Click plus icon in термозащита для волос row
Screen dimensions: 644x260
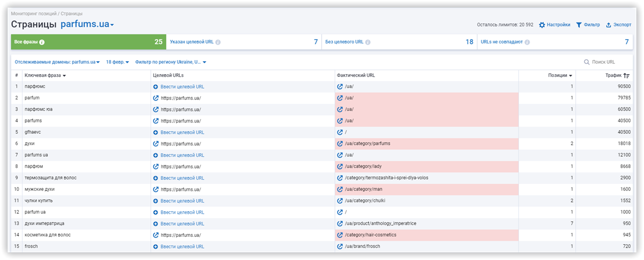tap(156, 178)
